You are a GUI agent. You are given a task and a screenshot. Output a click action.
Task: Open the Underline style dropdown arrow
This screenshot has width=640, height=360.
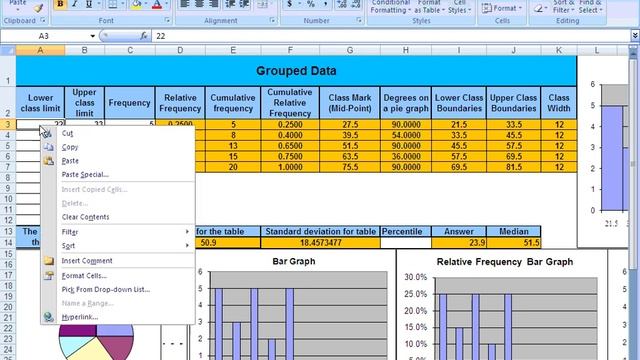pyautogui.click(x=99, y=4)
